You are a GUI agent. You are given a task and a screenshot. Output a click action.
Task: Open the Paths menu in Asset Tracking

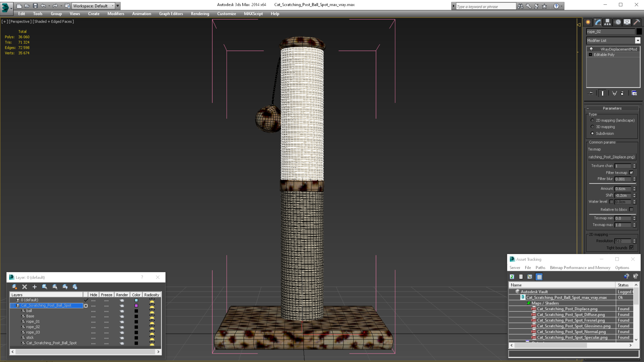coord(540,267)
